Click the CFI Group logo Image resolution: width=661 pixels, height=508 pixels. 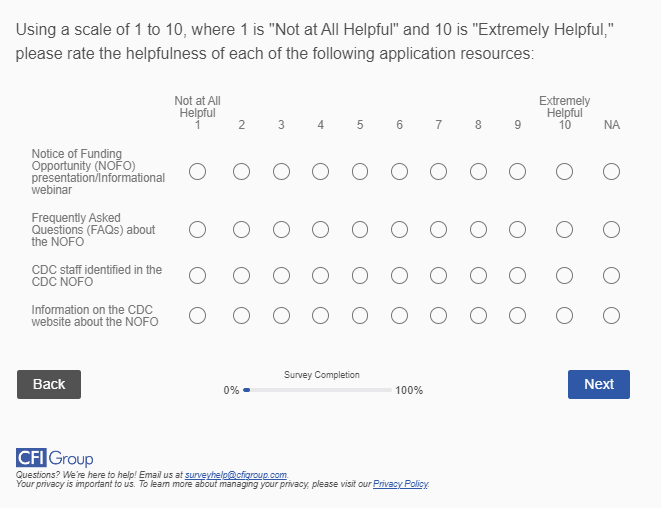pyautogui.click(x=55, y=459)
